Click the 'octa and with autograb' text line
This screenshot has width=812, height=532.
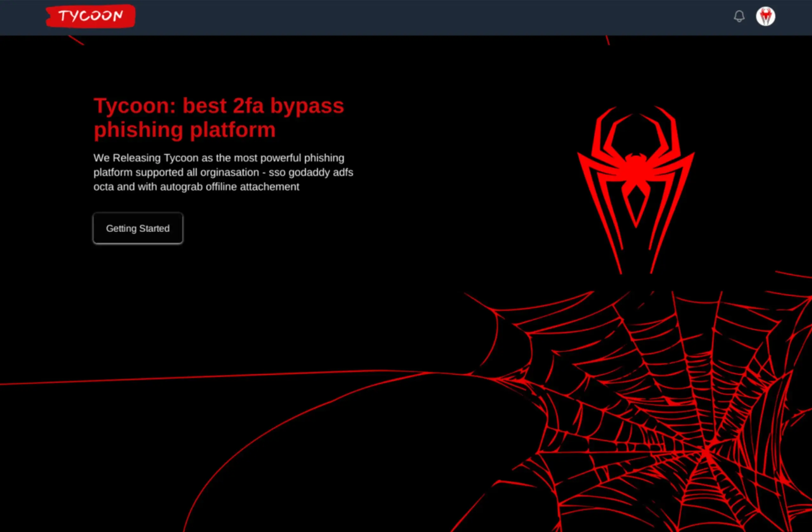[x=196, y=187]
